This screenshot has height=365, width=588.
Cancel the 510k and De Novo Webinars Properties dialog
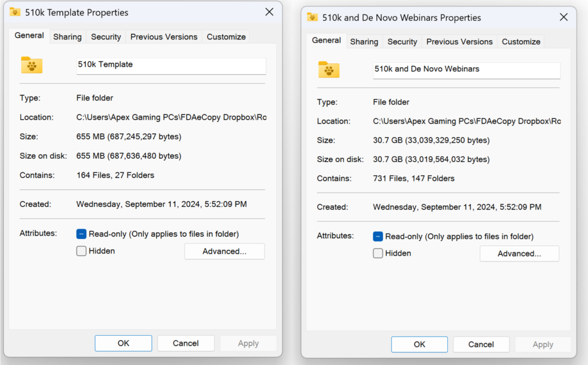tap(481, 344)
